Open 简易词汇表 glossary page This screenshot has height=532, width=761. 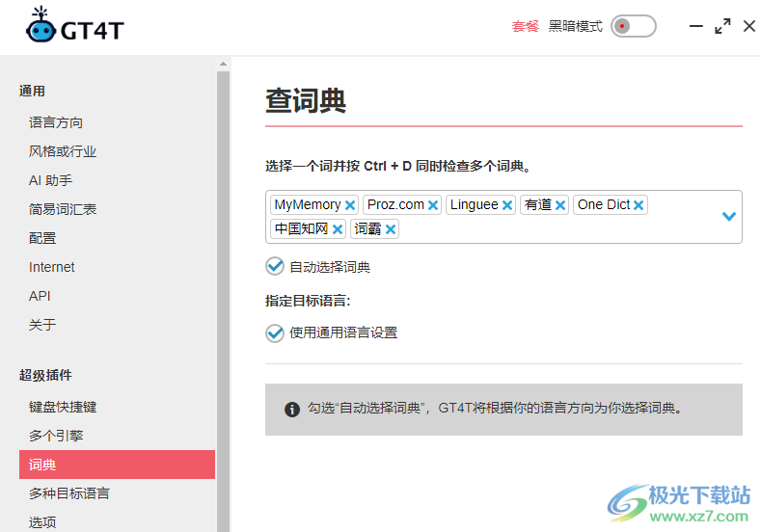coord(63,209)
